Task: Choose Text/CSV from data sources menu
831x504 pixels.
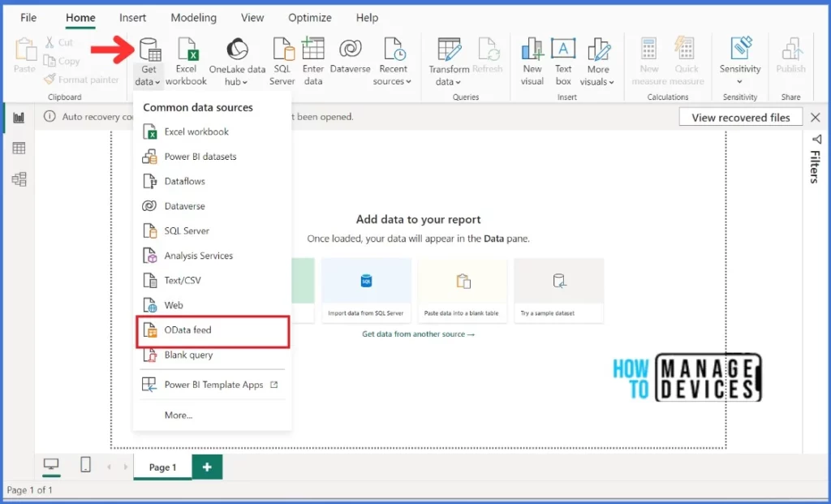Action: 212,280
